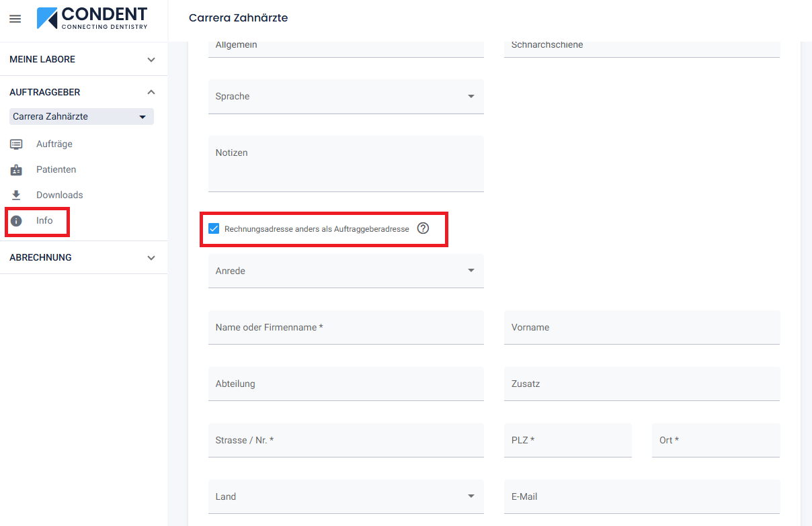Image resolution: width=812 pixels, height=526 pixels.
Task: Click the Downloads arrow icon
Action: (16, 195)
